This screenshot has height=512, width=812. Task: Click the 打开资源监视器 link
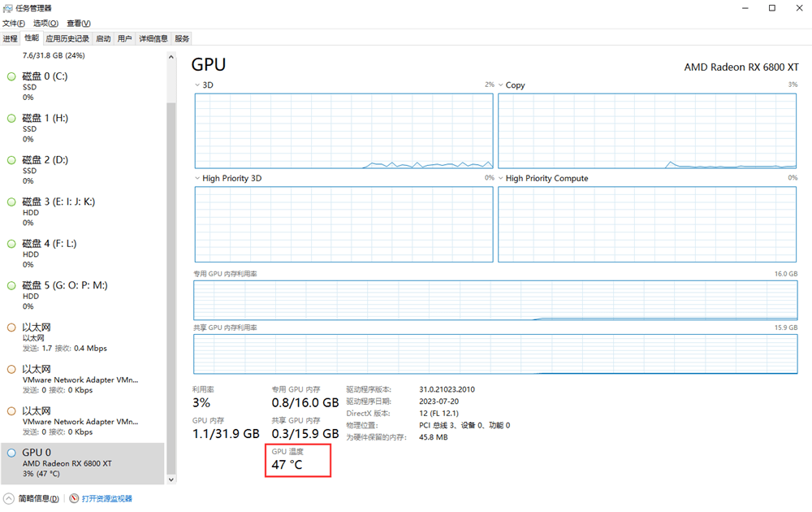[106, 498]
